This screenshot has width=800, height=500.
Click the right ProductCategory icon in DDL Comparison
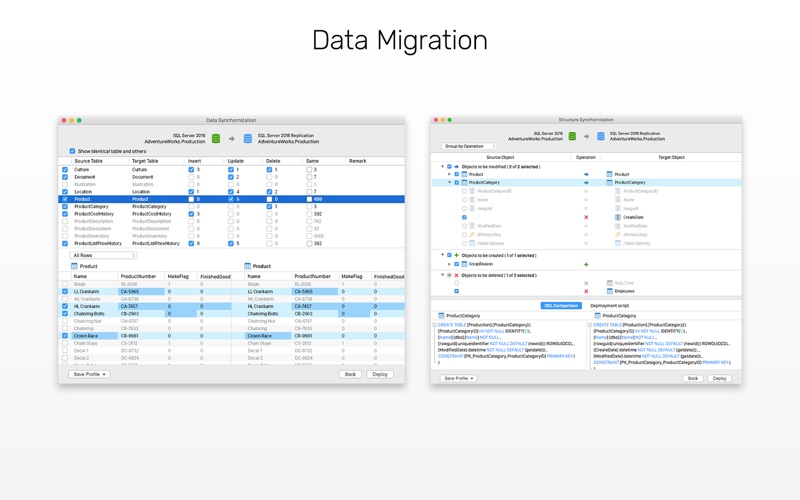[597, 316]
